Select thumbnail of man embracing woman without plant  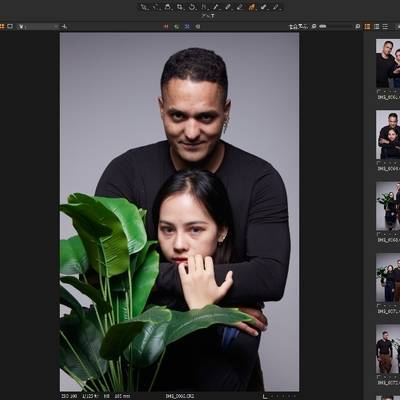click(x=388, y=135)
